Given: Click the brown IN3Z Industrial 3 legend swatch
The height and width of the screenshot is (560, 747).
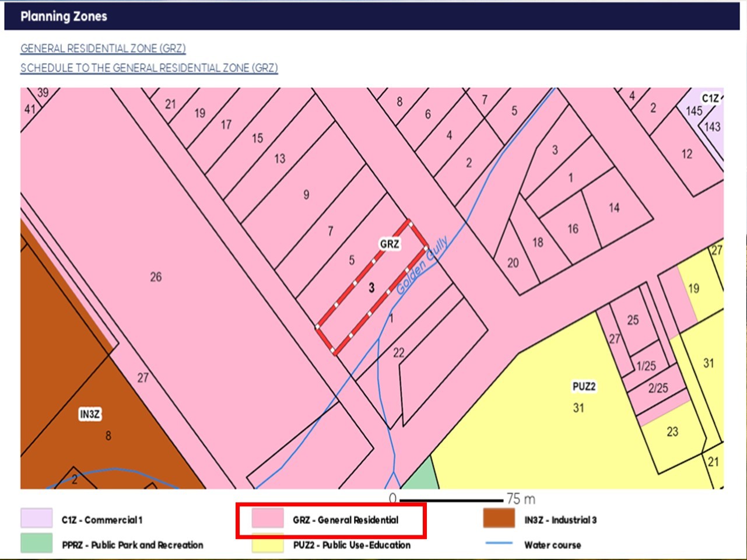Looking at the screenshot, I should [x=499, y=519].
